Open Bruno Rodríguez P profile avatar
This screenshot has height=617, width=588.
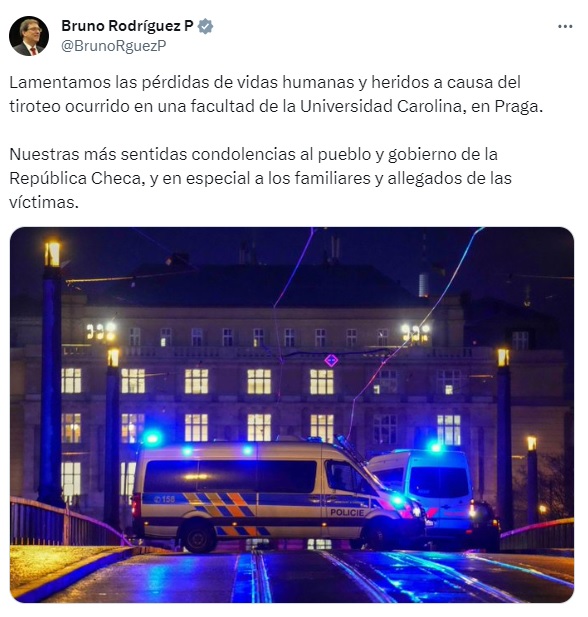(x=29, y=36)
